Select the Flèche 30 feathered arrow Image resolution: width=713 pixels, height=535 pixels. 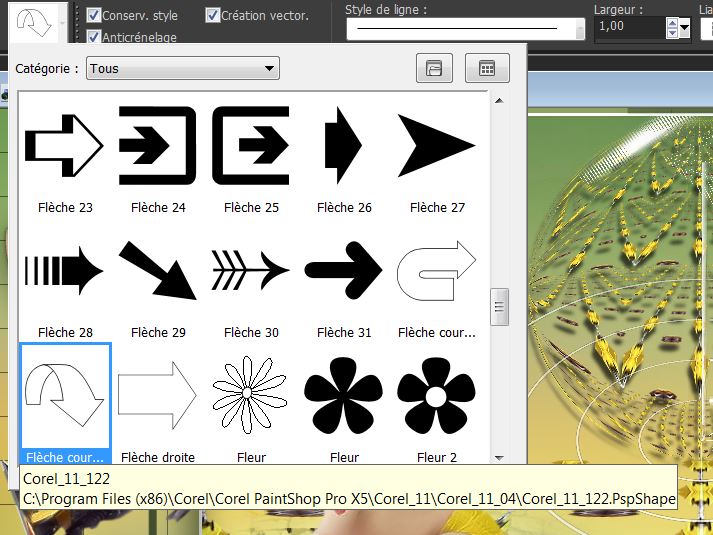[251, 270]
